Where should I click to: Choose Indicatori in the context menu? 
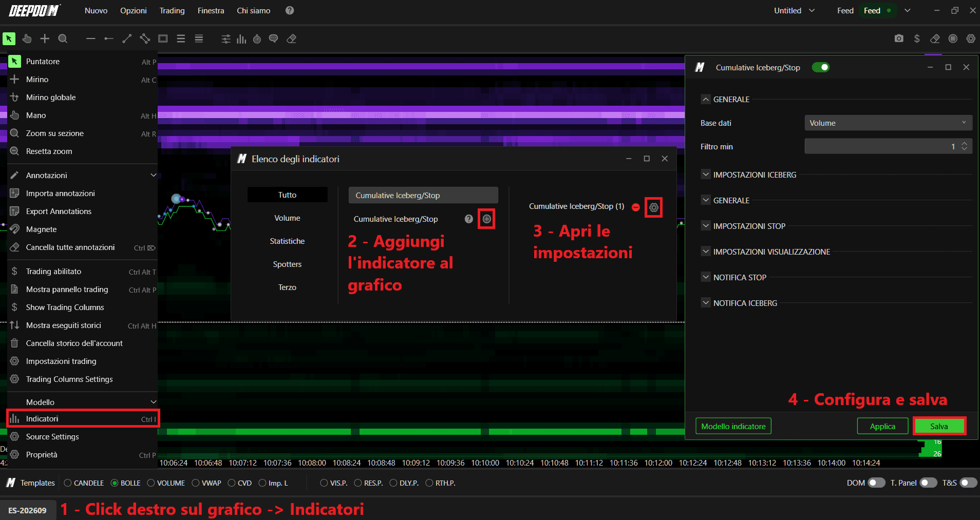83,419
